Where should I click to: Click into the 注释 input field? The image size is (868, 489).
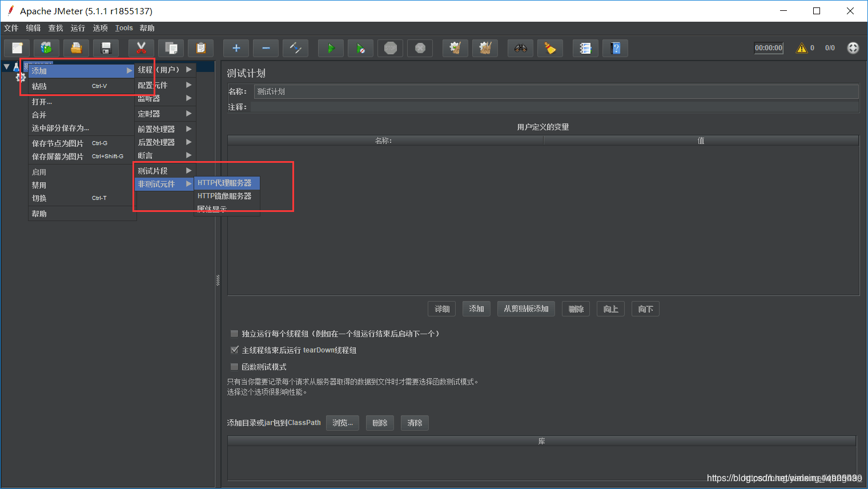tap(554, 107)
